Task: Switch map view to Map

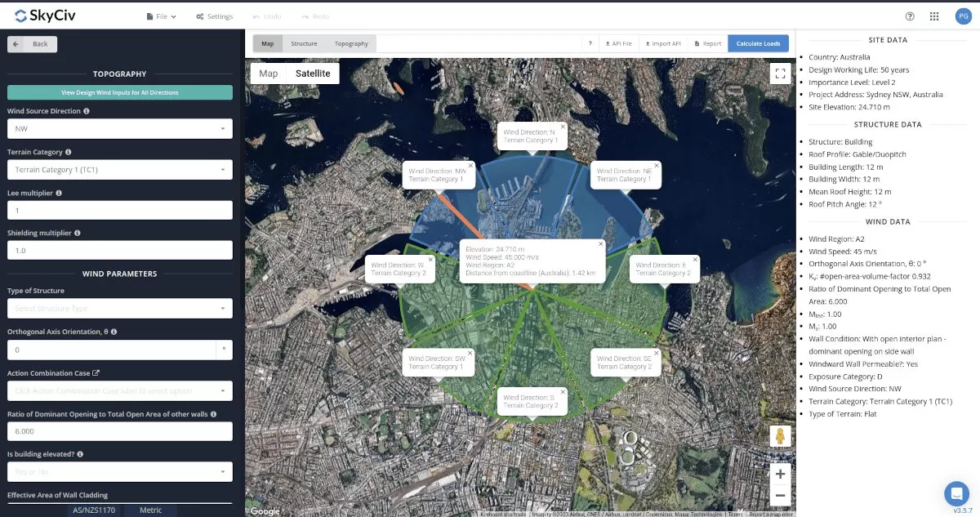Action: pos(269,74)
